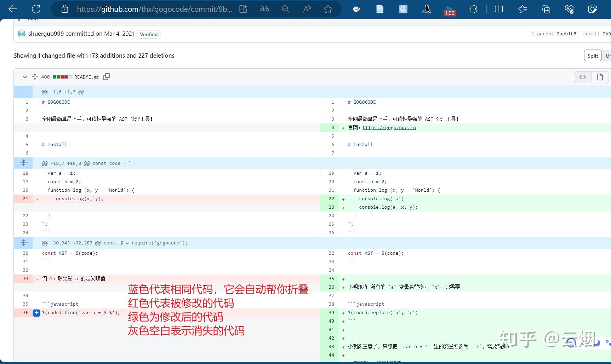
Task: Select added line 22 number on right side
Action: (330, 199)
